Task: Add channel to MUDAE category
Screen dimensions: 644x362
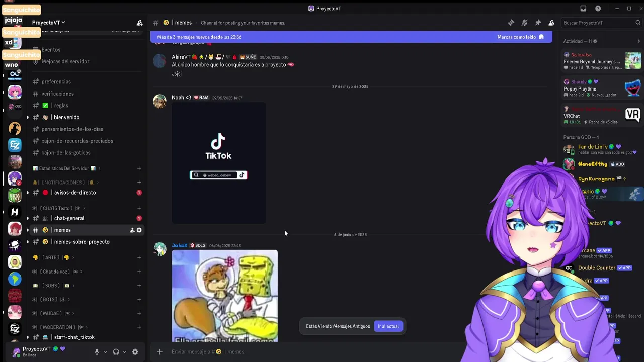Action: pyautogui.click(x=139, y=313)
